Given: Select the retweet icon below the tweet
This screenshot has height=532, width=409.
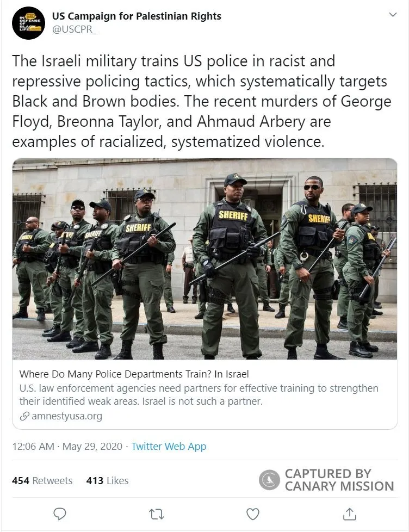Looking at the screenshot, I should pos(156,513).
